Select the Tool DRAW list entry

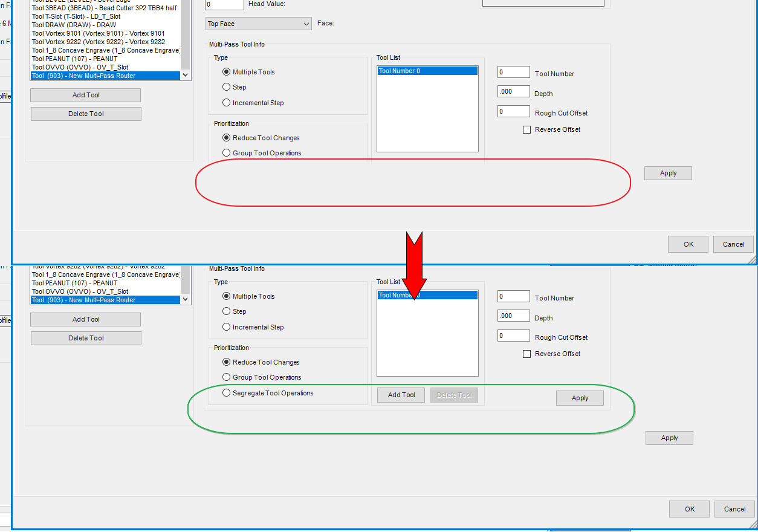(74, 25)
